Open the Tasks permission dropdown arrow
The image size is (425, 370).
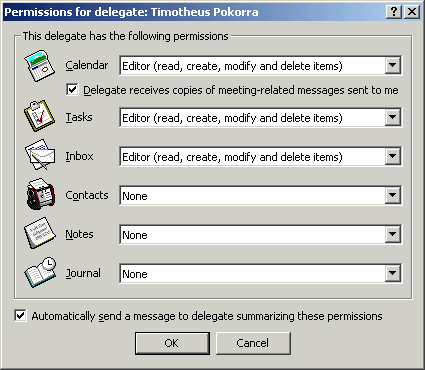[x=393, y=117]
